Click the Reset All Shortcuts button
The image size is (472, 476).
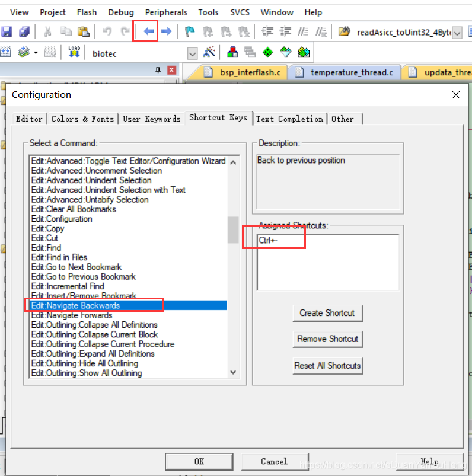point(327,366)
